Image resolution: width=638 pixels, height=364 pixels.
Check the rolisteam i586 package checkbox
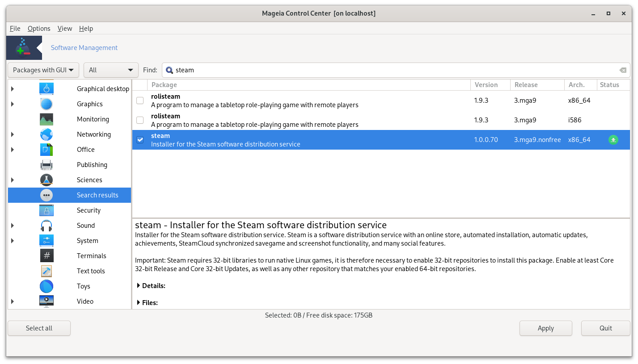tap(140, 120)
